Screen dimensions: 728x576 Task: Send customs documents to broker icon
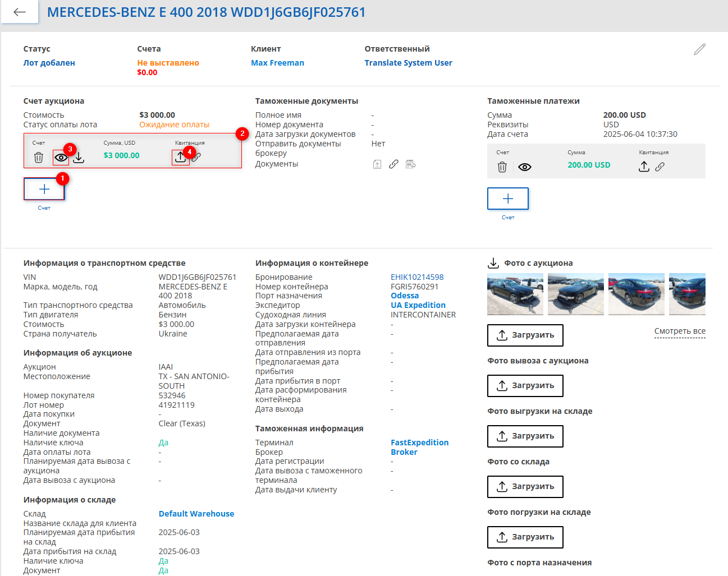pyautogui.click(x=411, y=164)
